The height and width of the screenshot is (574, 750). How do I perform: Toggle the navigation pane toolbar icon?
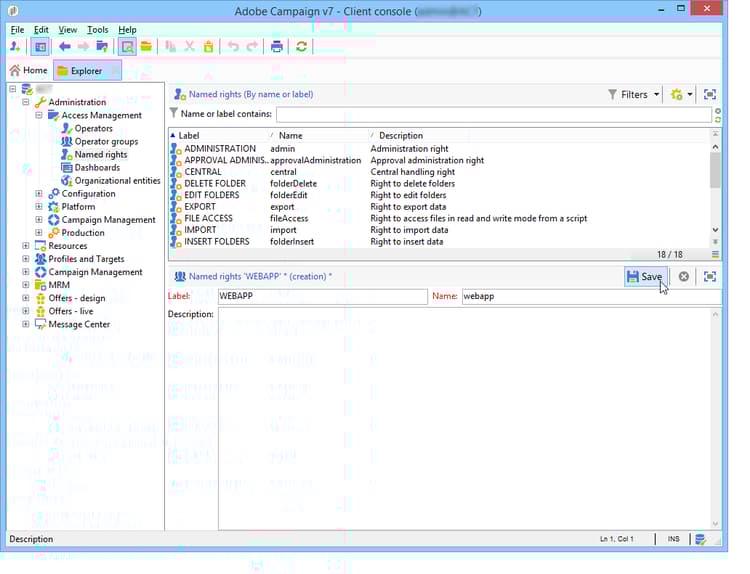(x=40, y=46)
